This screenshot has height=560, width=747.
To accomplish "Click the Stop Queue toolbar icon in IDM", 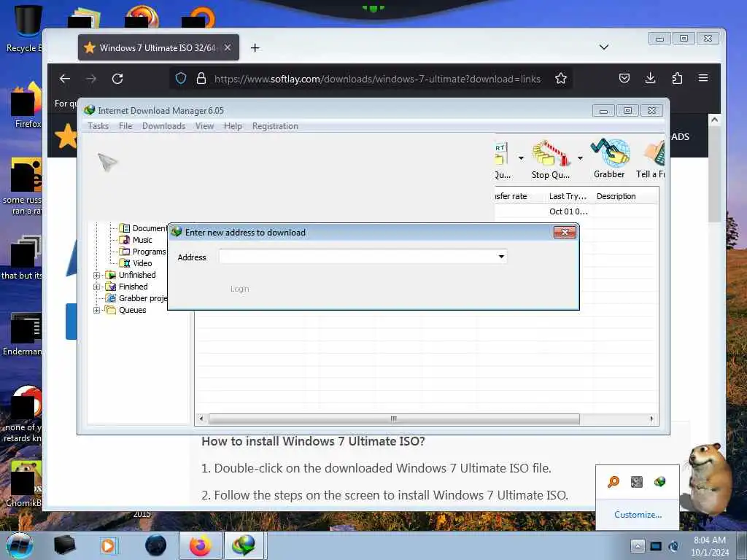I will pos(551,160).
